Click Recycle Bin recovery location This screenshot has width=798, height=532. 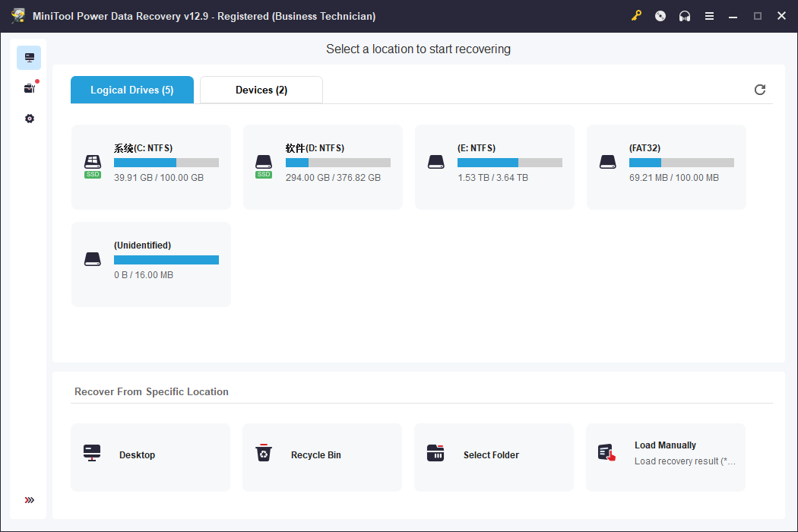(x=322, y=458)
